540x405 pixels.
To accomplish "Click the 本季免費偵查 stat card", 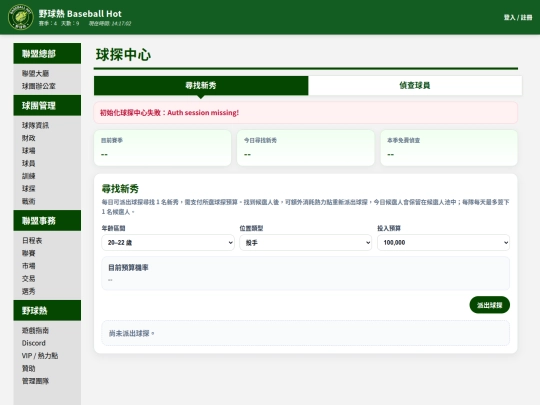I will [x=449, y=148].
